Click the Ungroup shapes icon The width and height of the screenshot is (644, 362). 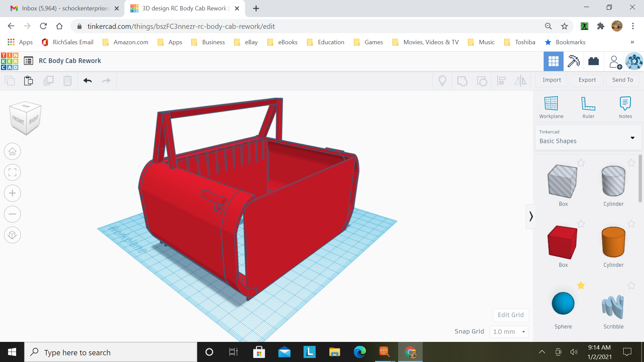coord(482,81)
